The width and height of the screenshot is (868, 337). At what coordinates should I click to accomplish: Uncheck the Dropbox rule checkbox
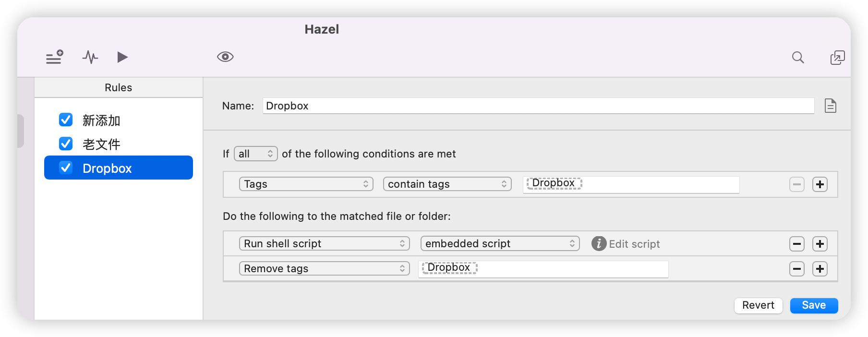point(66,168)
